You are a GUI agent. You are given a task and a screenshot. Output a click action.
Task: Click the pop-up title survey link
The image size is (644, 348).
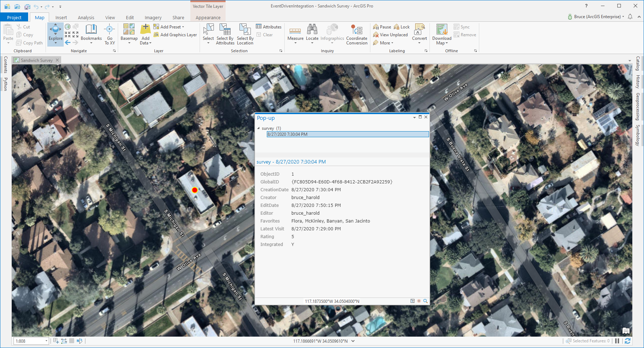pos(291,162)
